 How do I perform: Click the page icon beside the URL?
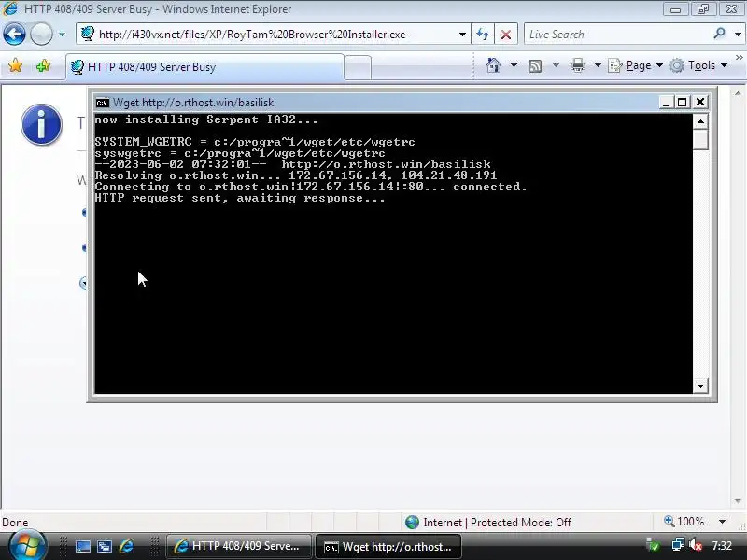[x=87, y=34]
